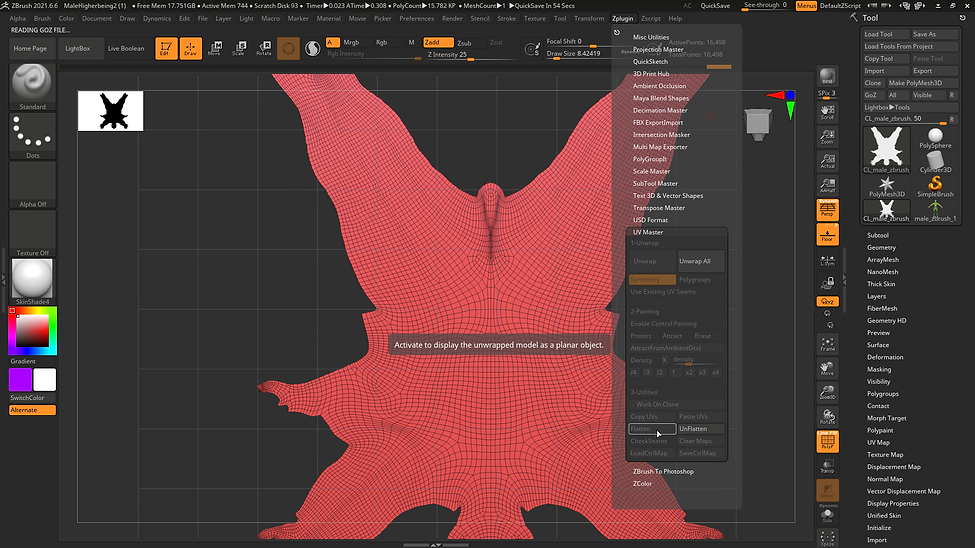Click the Solo mode icon
This screenshot has width=975, height=548.
click(827, 516)
